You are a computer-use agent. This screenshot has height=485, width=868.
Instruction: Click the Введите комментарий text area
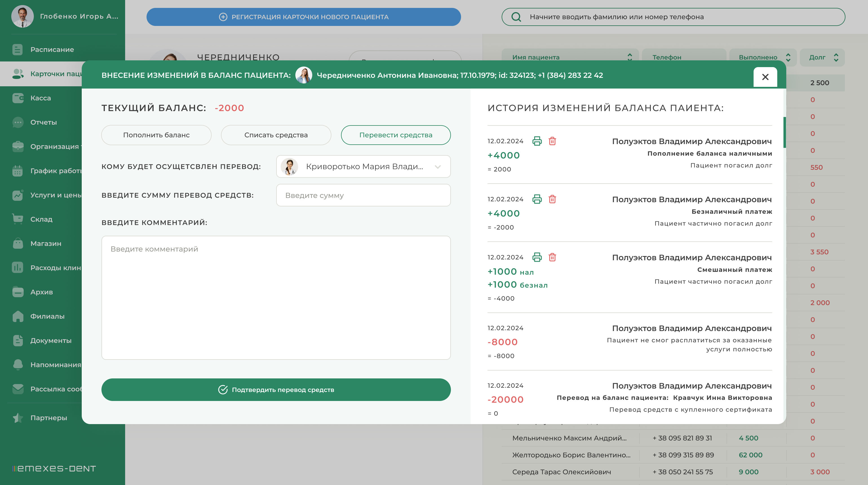(276, 298)
